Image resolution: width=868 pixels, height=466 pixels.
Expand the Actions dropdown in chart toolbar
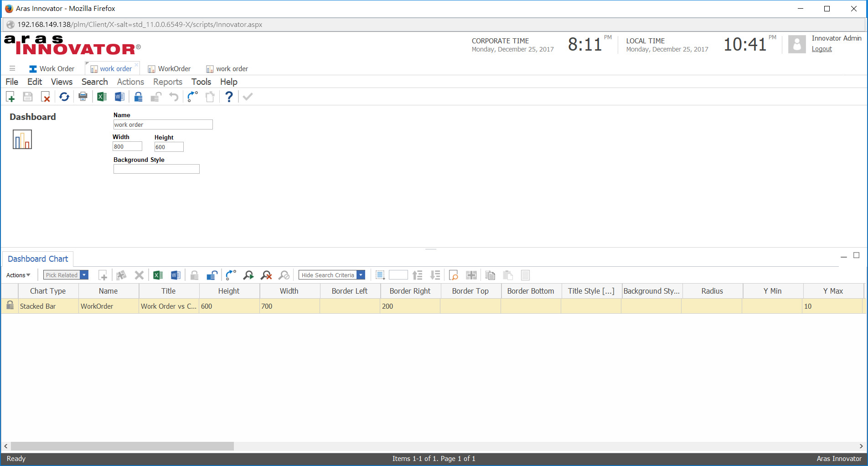18,275
